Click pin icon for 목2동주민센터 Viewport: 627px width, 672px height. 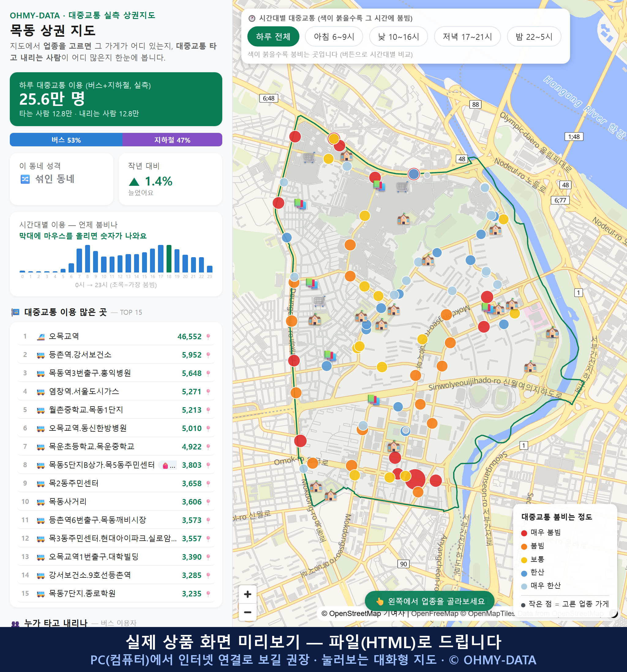coord(208,483)
